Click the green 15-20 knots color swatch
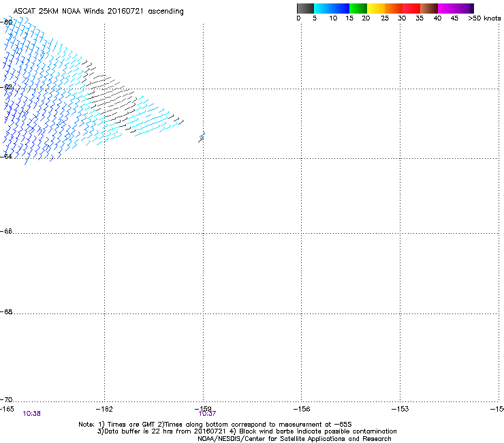 tap(358, 8)
